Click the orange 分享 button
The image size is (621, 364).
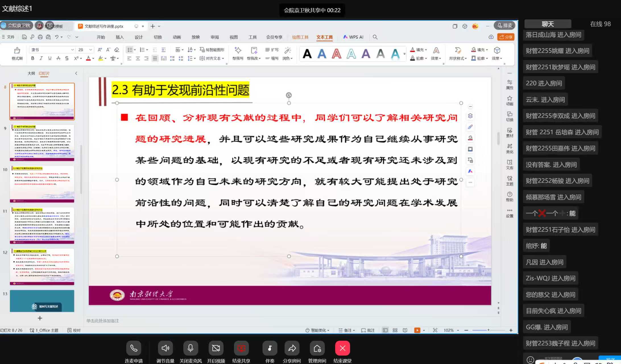coord(506,37)
